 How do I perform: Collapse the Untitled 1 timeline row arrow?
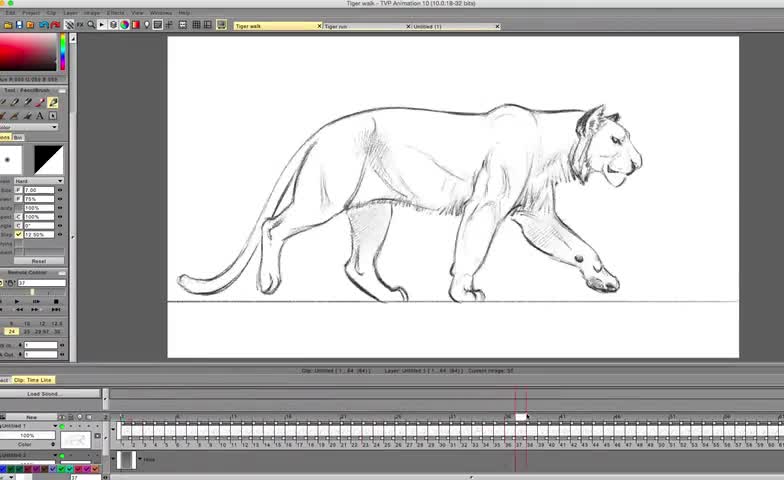pos(113,429)
